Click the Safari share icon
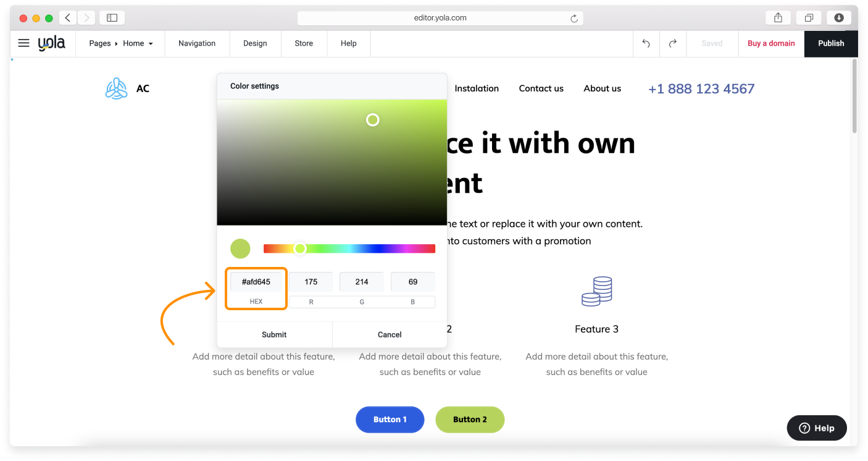 click(x=777, y=17)
